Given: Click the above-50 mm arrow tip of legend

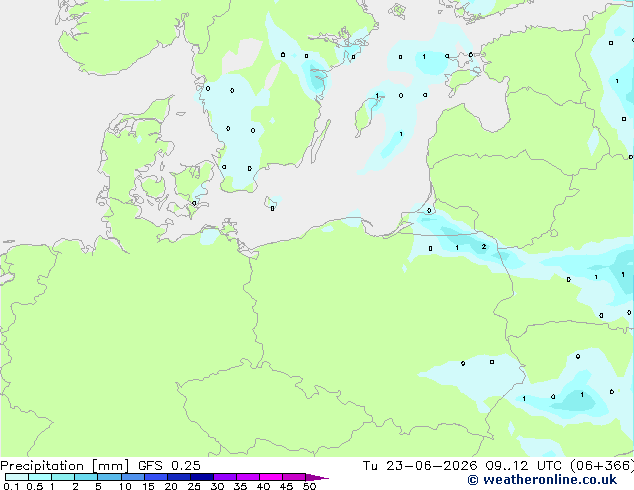Looking at the screenshot, I should coord(317,477).
